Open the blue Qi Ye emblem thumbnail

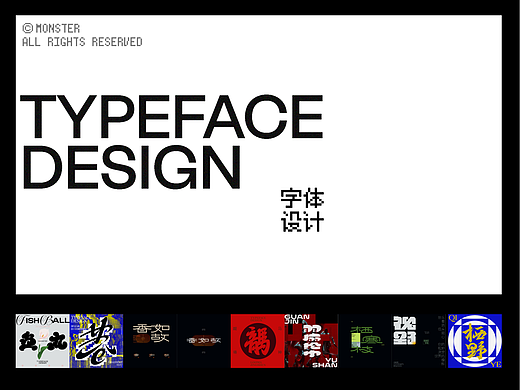pyautogui.click(x=475, y=341)
